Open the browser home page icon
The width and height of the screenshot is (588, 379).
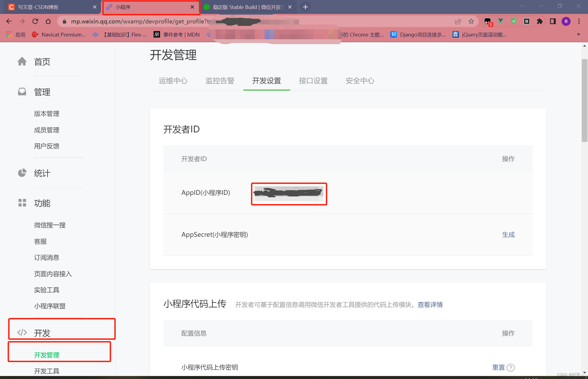point(48,21)
